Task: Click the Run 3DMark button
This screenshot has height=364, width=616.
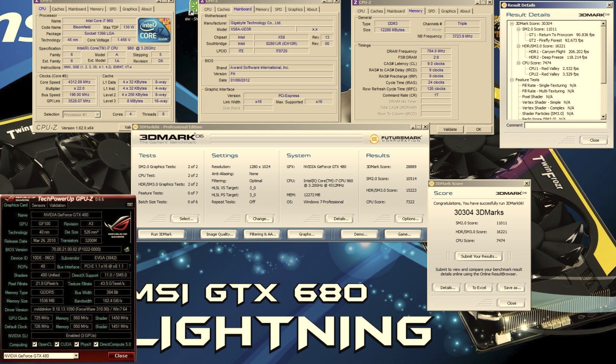Action: tap(161, 234)
